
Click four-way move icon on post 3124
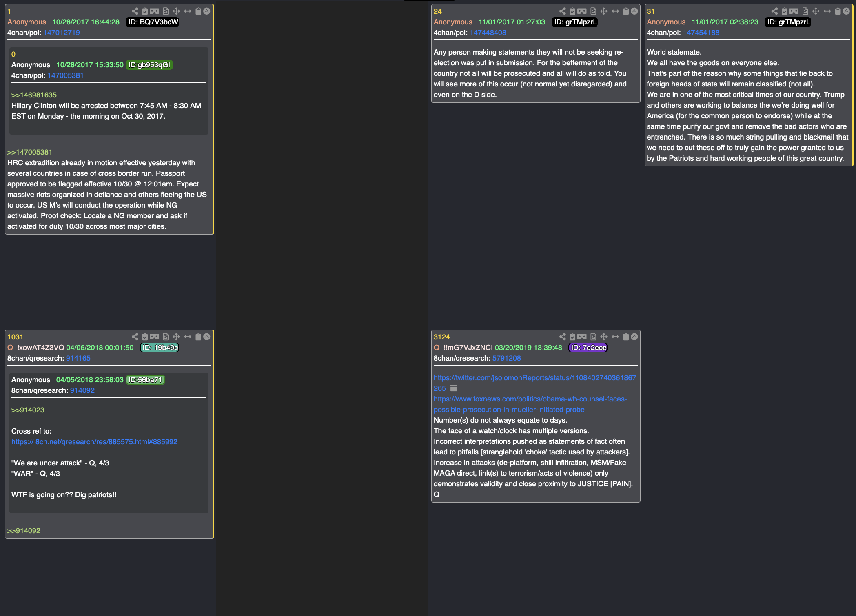pyautogui.click(x=604, y=337)
